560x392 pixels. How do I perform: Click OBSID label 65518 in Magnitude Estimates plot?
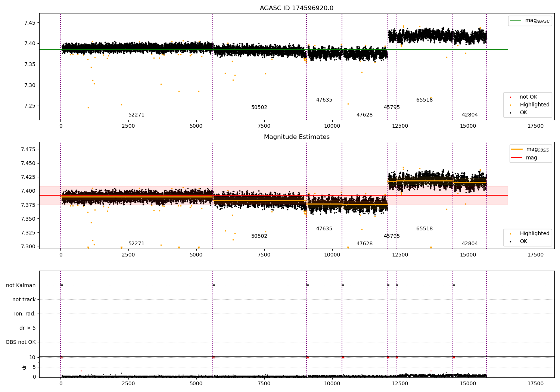(424, 229)
